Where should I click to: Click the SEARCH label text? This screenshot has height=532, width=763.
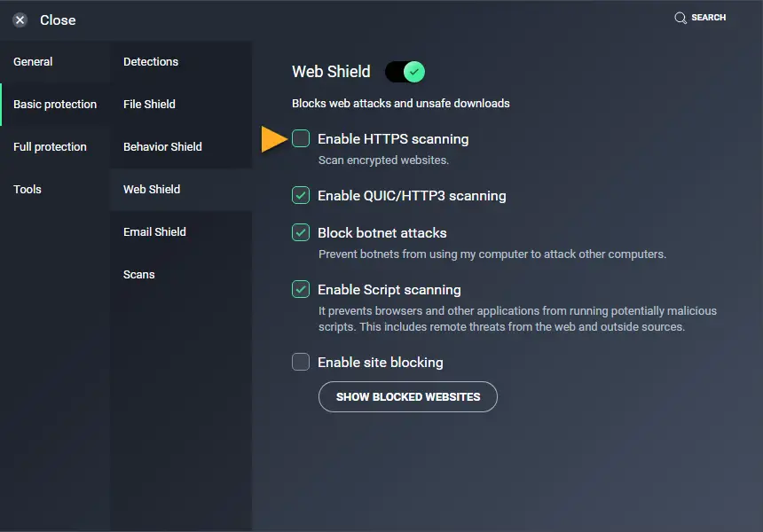709,18
